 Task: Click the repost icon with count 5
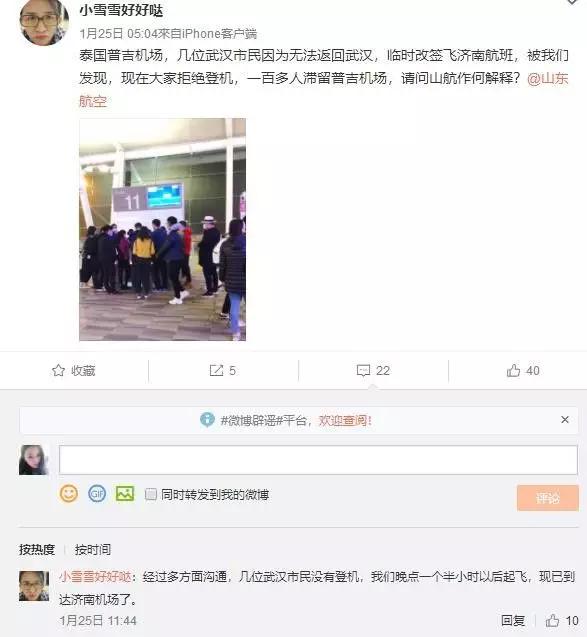tap(216, 370)
